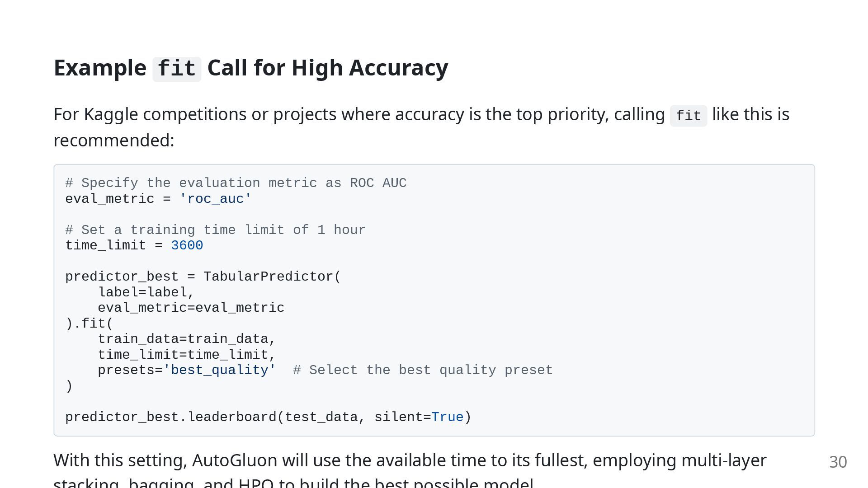Click the comment about ROC AUC metric
This screenshot has height=488, width=868.
click(236, 183)
